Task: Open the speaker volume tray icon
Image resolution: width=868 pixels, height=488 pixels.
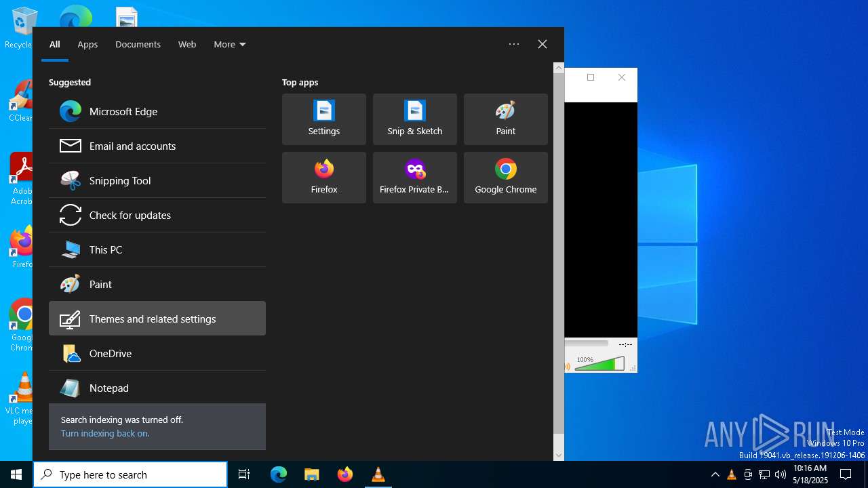Action: point(781,474)
